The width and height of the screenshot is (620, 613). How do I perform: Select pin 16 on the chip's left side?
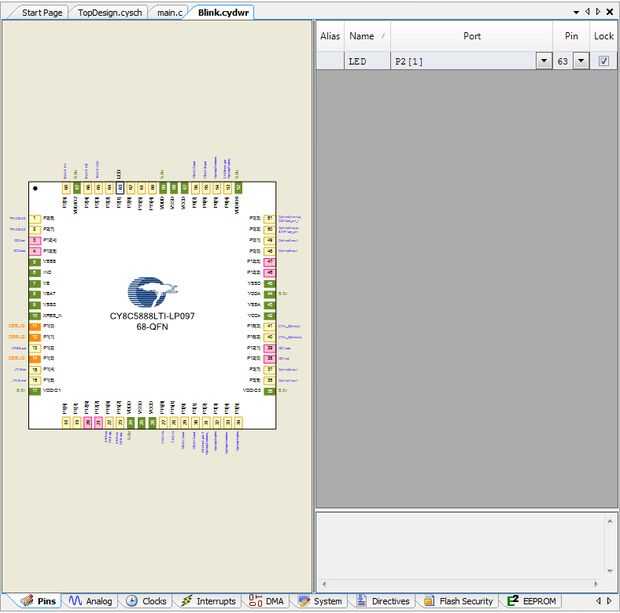(35, 380)
